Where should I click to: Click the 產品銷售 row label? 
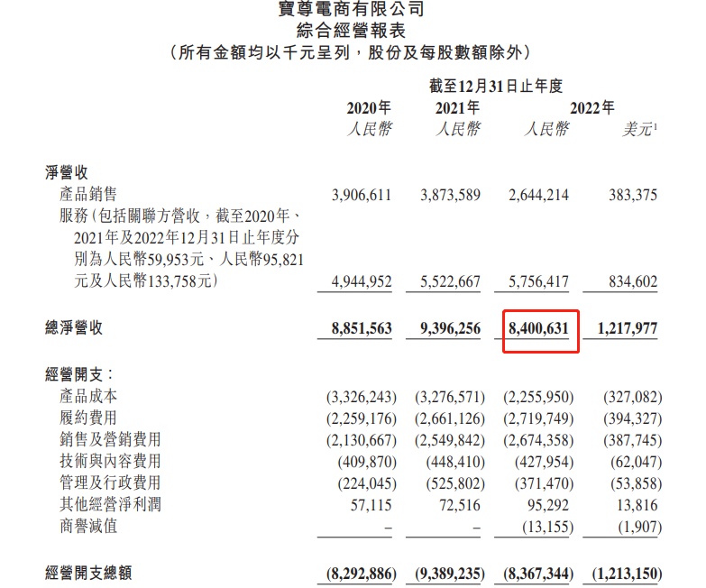pos(88,194)
